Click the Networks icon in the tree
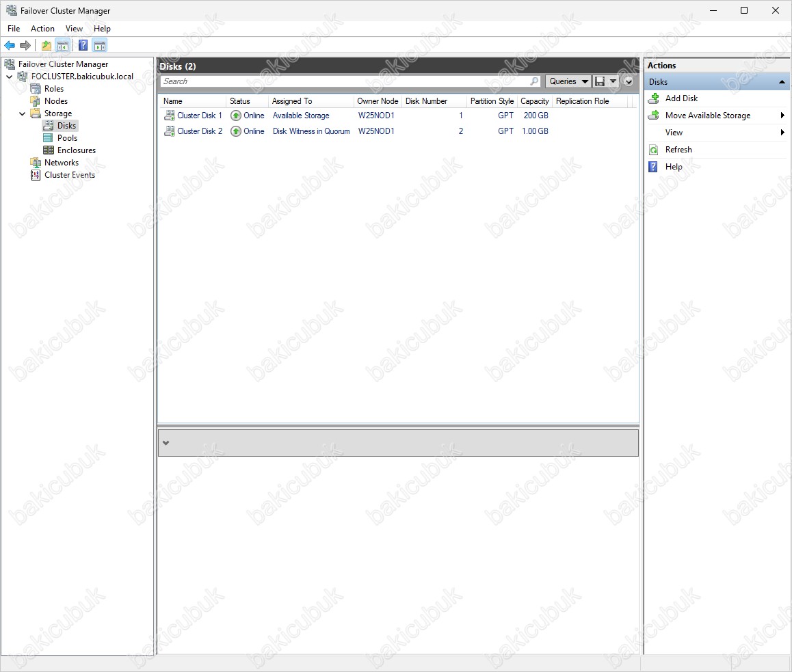792x672 pixels. (36, 163)
